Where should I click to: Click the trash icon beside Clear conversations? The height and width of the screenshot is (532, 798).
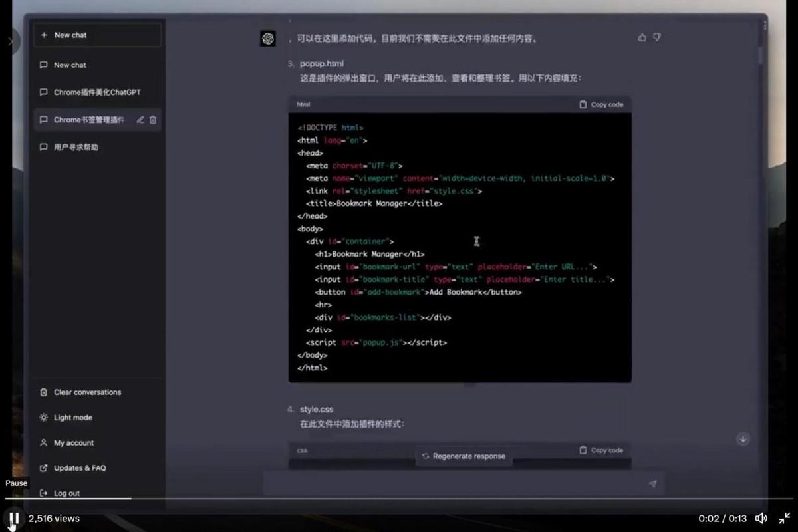(x=44, y=392)
